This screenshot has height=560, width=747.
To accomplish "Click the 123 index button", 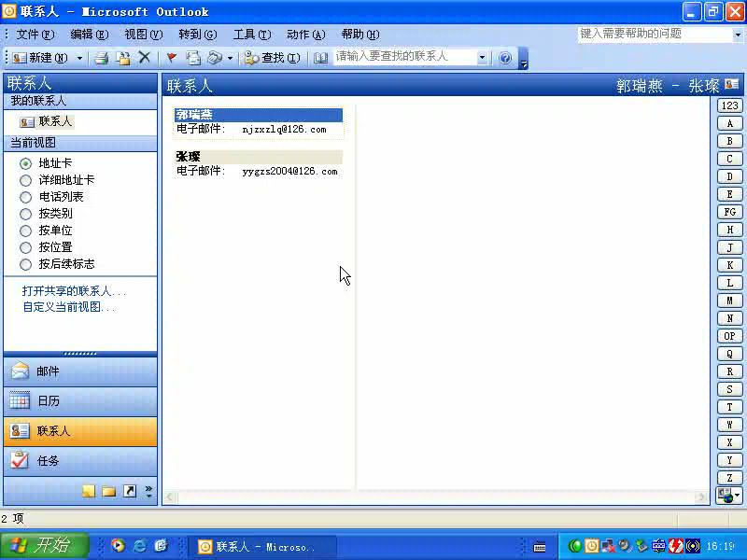I will click(729, 105).
